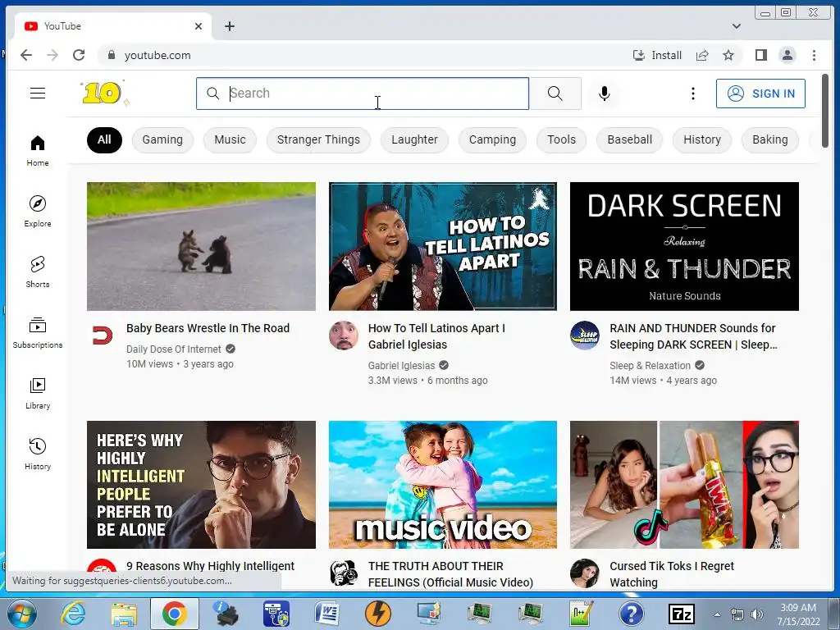
Task: Reload the page with the refresh icon
Action: (x=79, y=55)
